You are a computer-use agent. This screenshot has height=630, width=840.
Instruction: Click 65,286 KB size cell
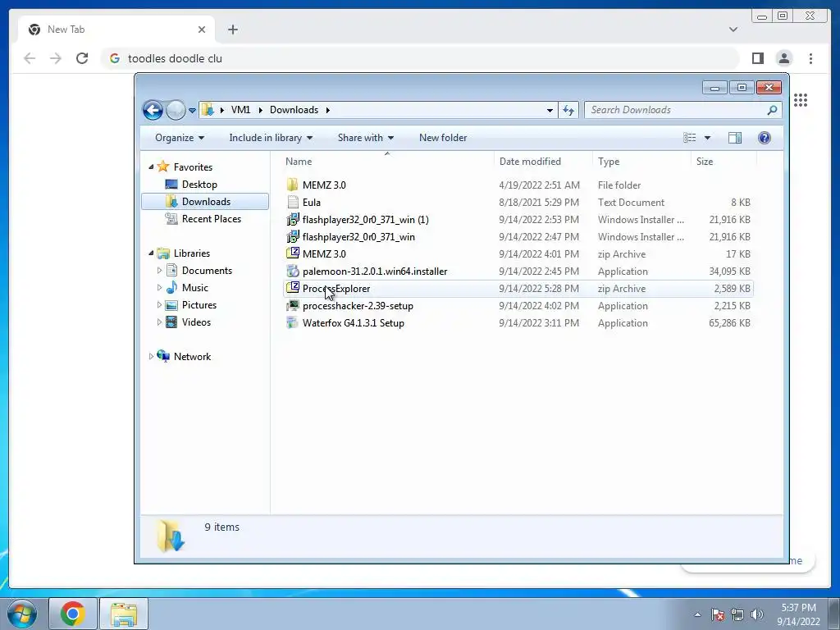tap(729, 323)
